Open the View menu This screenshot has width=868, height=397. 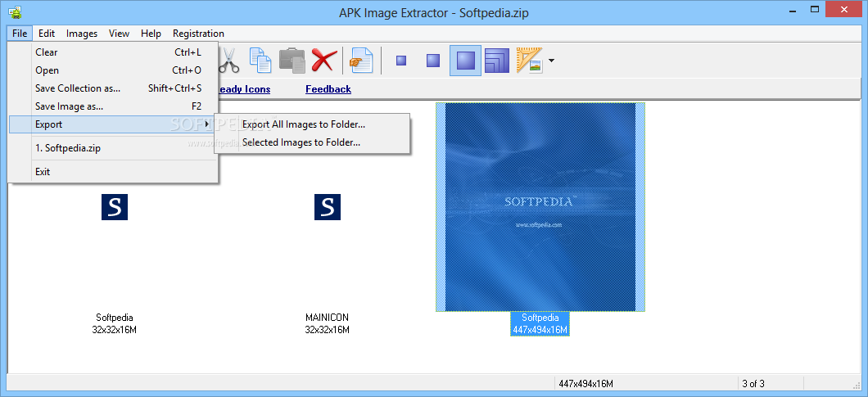click(x=119, y=34)
